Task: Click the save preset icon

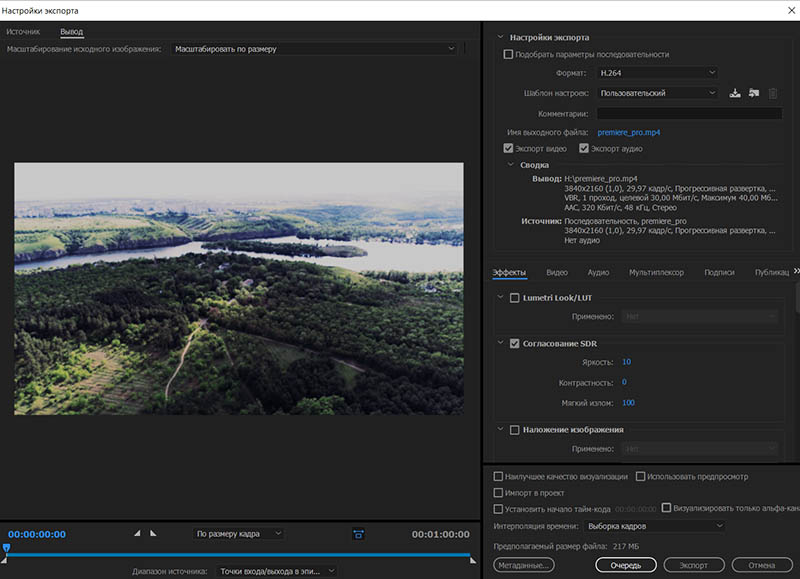Action: pos(735,93)
